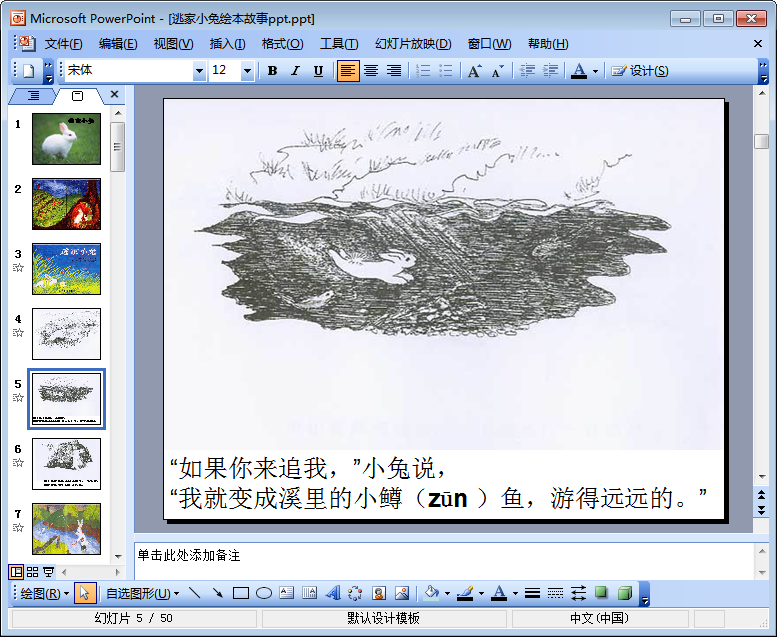Open the 文件(F) menu
This screenshot has width=777, height=637.
point(63,44)
